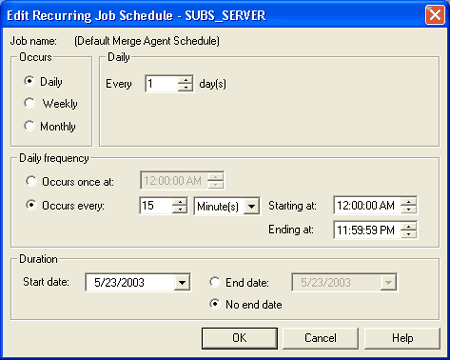Screen dimensions: 450x360
Task: Click the Default Merge Agent Schedule job name text
Action: (x=147, y=41)
